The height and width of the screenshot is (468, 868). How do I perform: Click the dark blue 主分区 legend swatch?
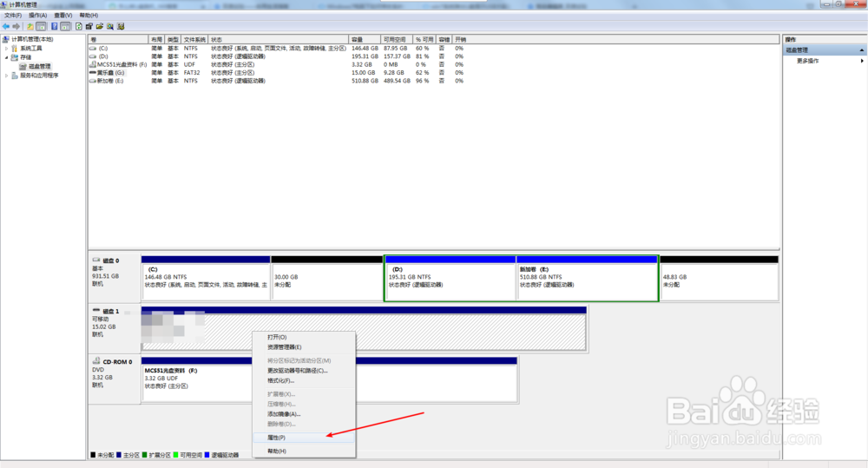point(119,455)
